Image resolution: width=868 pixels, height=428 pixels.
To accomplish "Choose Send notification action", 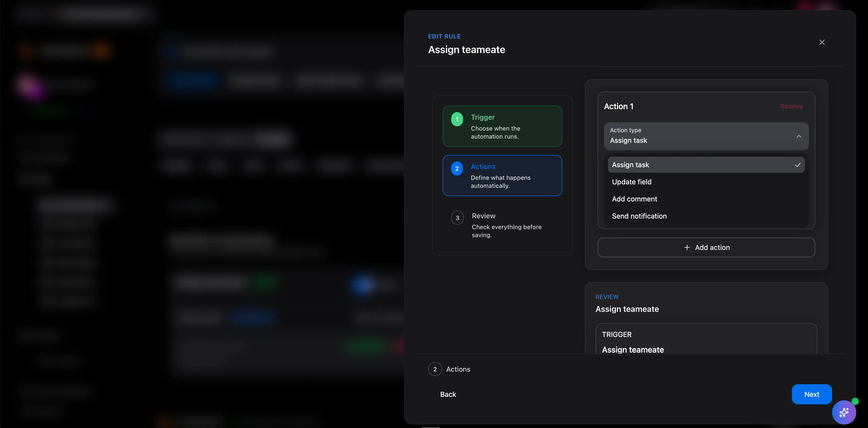I will tap(639, 216).
